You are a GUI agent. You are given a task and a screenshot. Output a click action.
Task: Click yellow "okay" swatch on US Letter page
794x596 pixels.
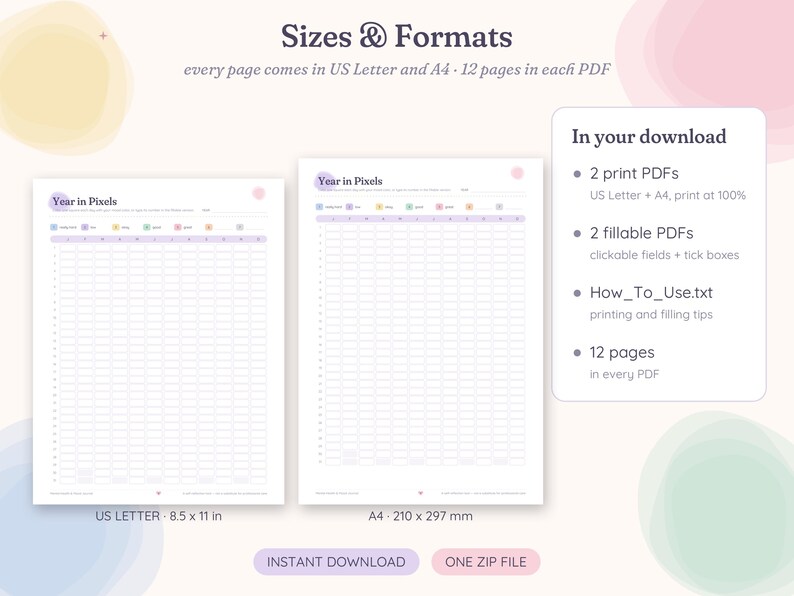[115, 227]
